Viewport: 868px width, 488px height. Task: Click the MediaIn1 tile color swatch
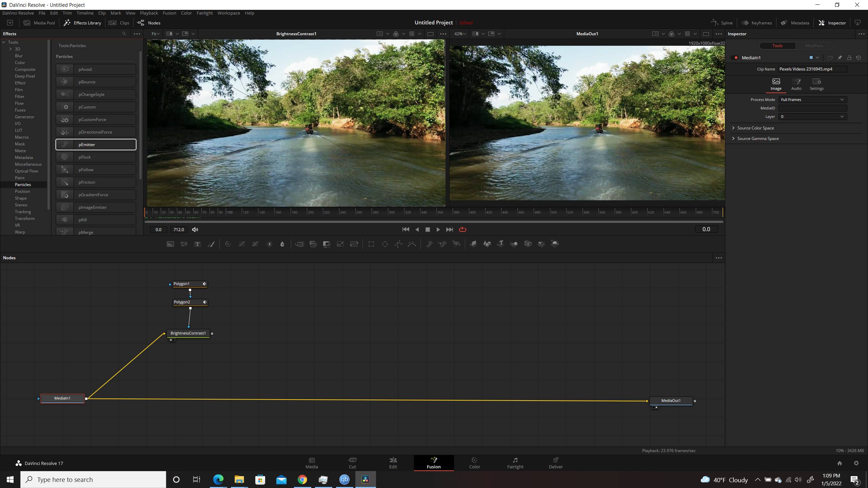(811, 58)
